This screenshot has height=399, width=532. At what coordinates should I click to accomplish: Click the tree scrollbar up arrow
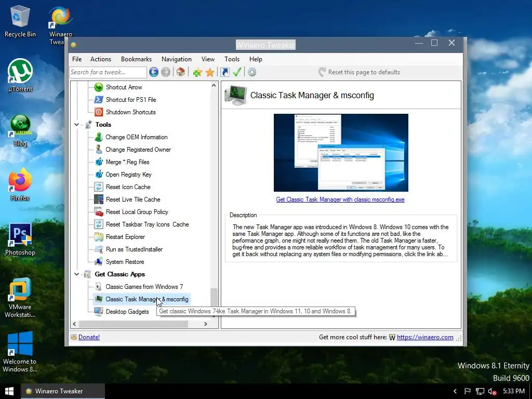coord(214,86)
